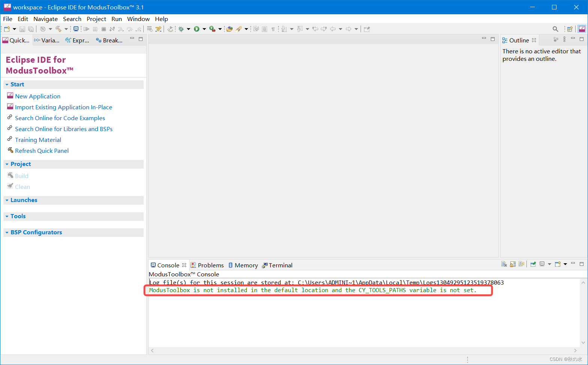This screenshot has height=365, width=588.
Task: Click the green bug Debug icon
Action: (181, 29)
